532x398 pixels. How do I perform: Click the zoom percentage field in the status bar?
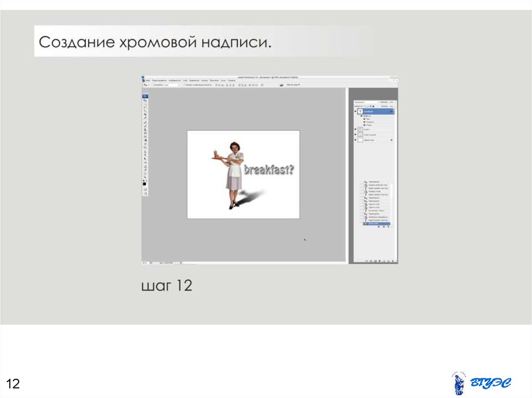pyautogui.click(x=145, y=263)
